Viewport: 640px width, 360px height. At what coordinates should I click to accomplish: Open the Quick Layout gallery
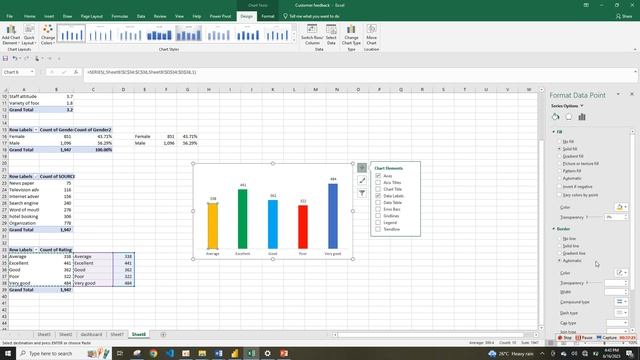tap(29, 34)
